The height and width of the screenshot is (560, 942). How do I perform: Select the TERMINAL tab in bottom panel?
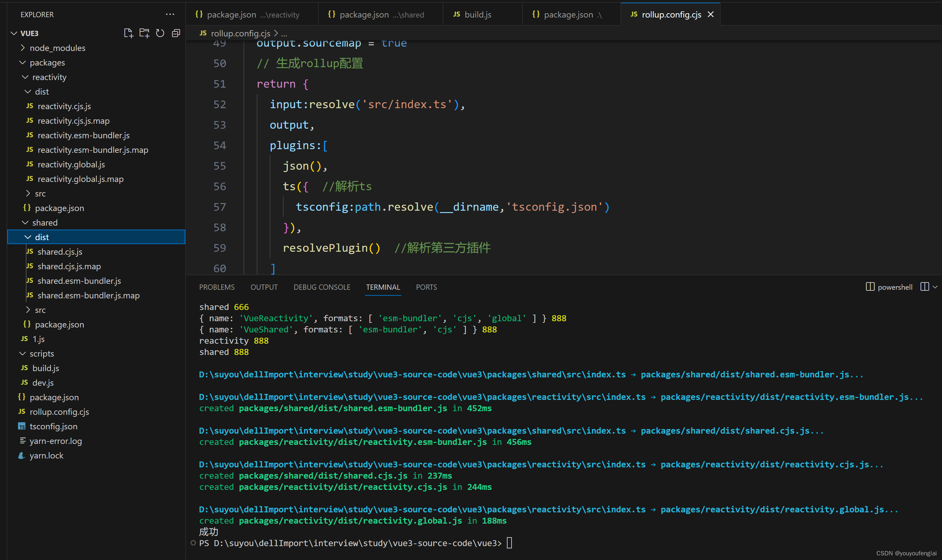(x=383, y=287)
